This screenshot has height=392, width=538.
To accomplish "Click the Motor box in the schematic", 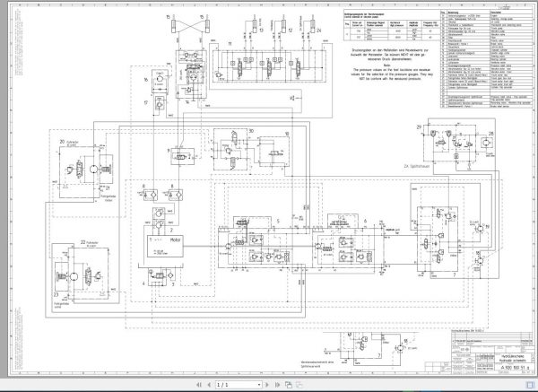I will coord(165,246).
